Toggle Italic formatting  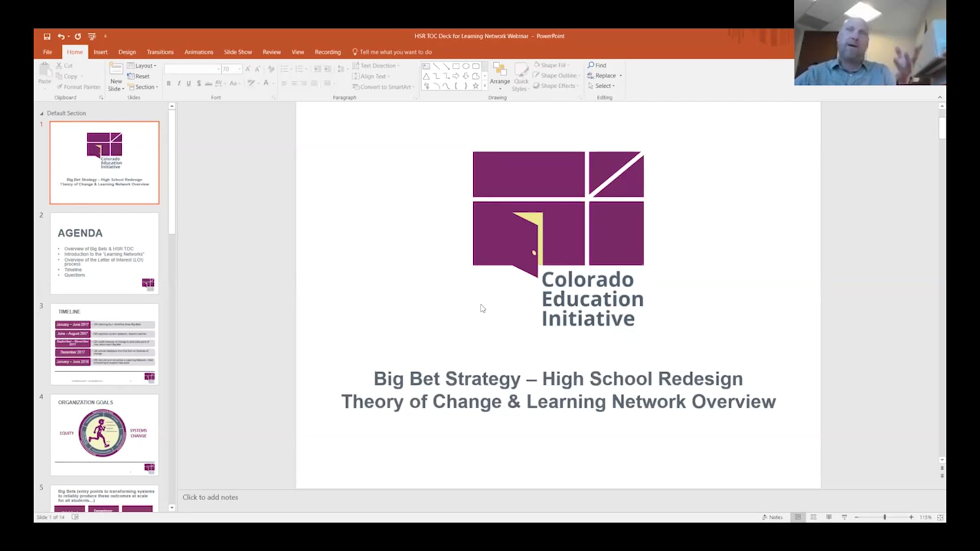179,83
